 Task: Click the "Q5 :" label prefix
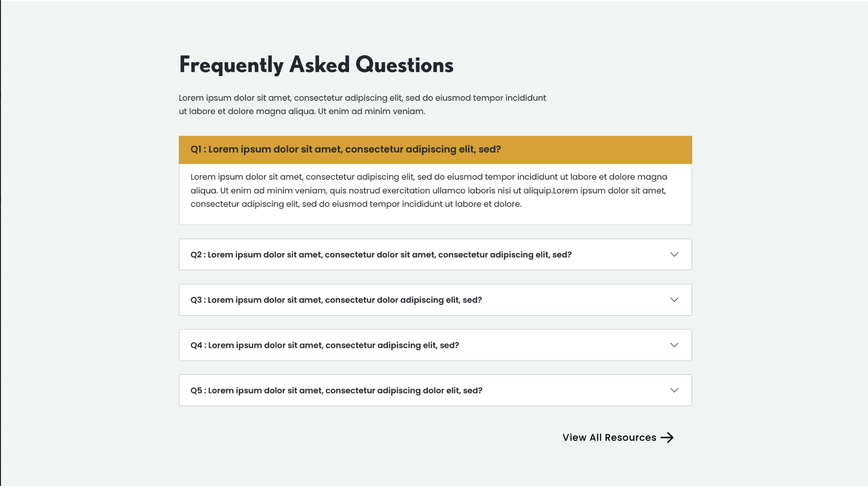(197, 391)
